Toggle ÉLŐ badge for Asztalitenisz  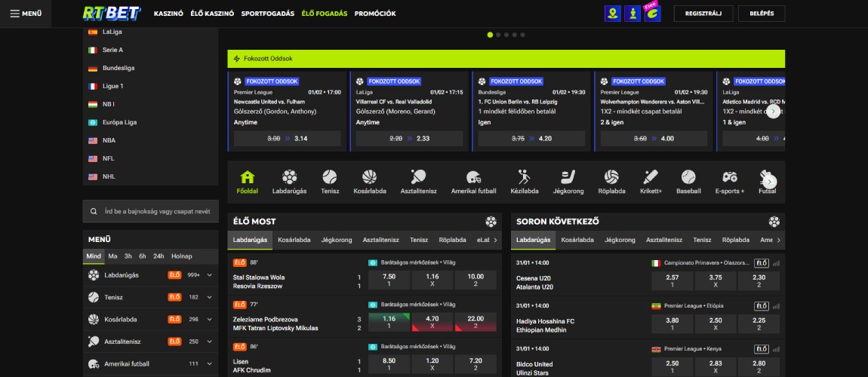point(174,342)
